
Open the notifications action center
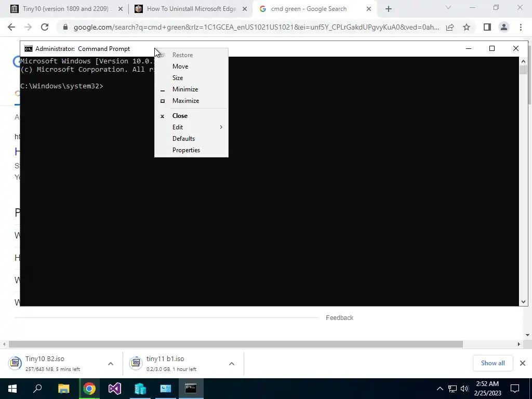click(515, 389)
